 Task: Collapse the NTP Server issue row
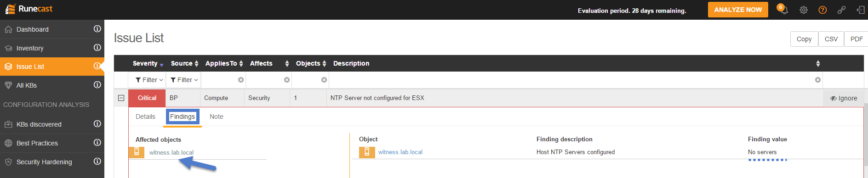pos(121,98)
